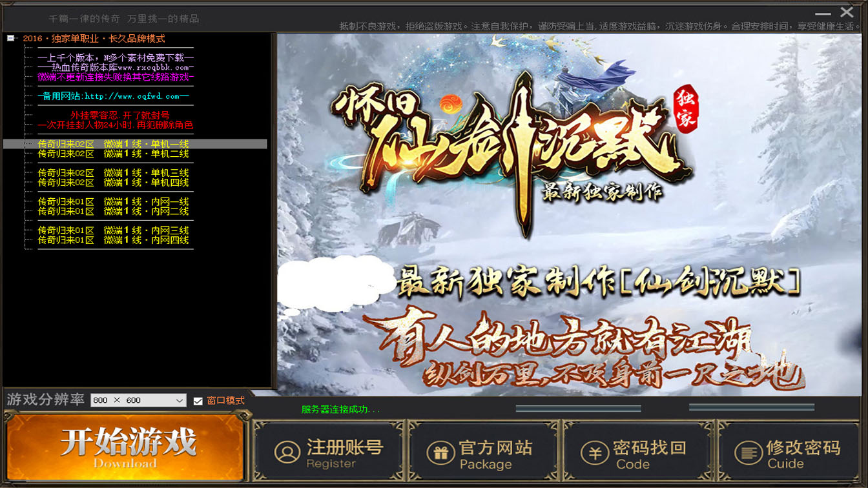Click the 备用网站 cqfwd.com link entry
This screenshot has width=868, height=488.
tap(113, 96)
